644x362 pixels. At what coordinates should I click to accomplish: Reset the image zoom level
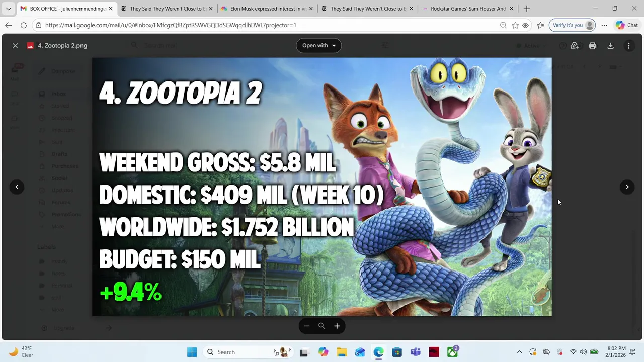tap(321, 326)
